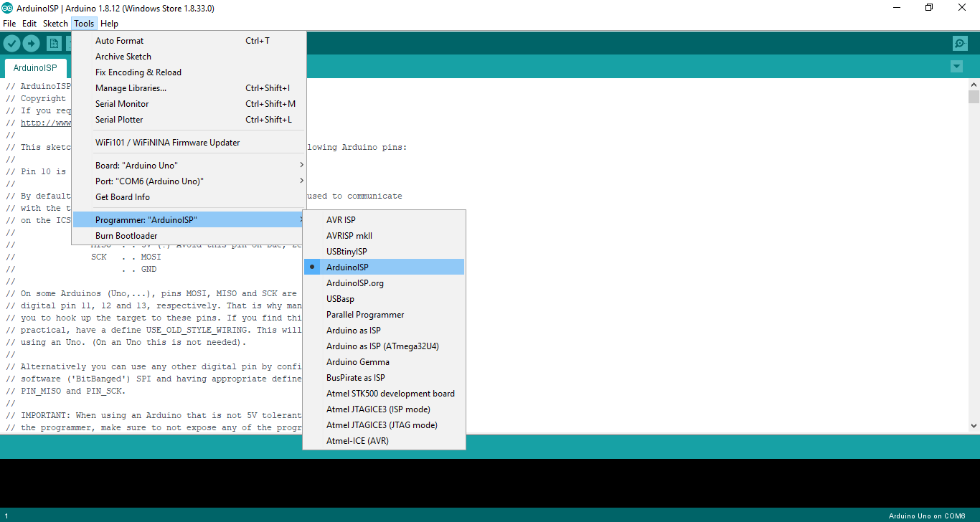The image size is (980, 522).
Task: Pick the USBasp programmer
Action: coord(385,299)
